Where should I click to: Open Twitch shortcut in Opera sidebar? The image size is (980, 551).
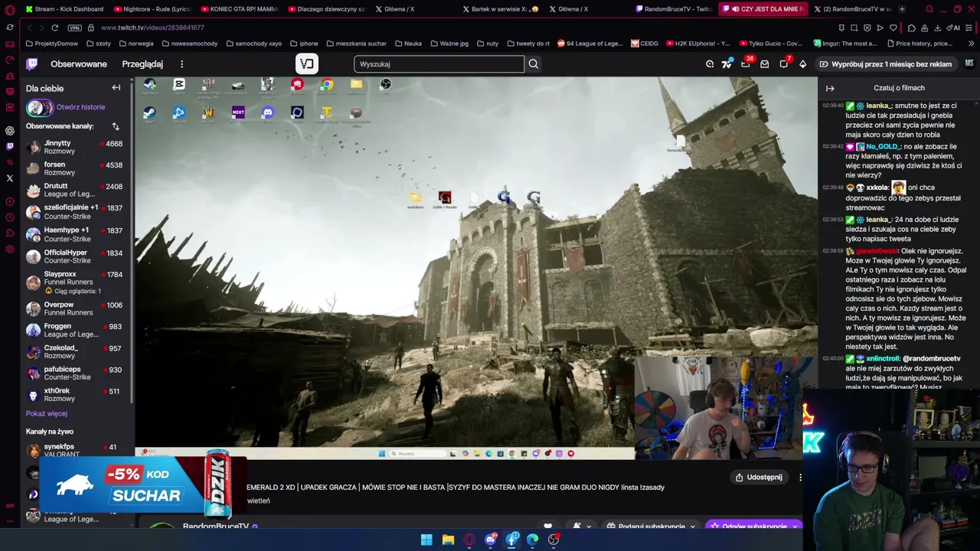click(9, 146)
